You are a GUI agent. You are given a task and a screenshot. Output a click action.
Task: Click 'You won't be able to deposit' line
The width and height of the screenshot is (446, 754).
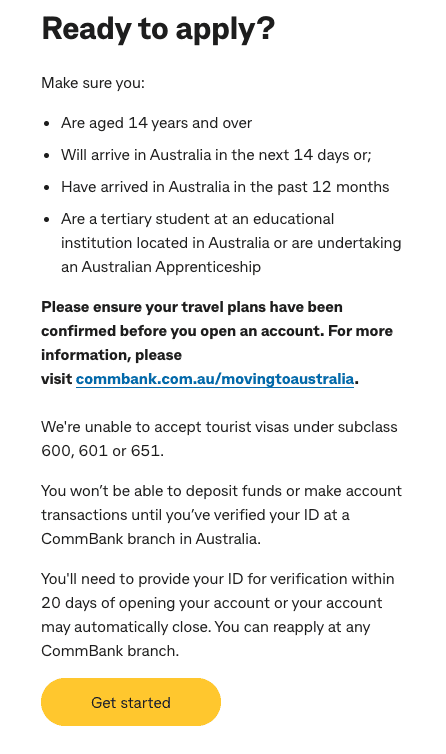tap(221, 491)
